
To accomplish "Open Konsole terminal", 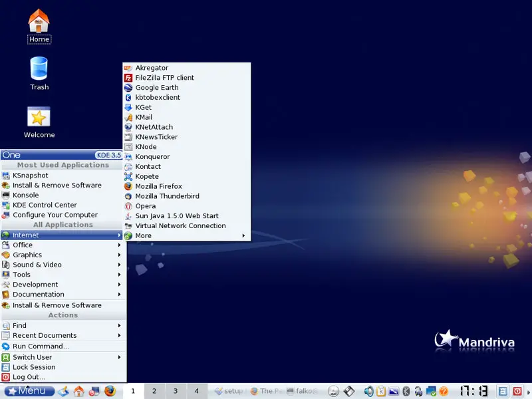I will (62, 195).
